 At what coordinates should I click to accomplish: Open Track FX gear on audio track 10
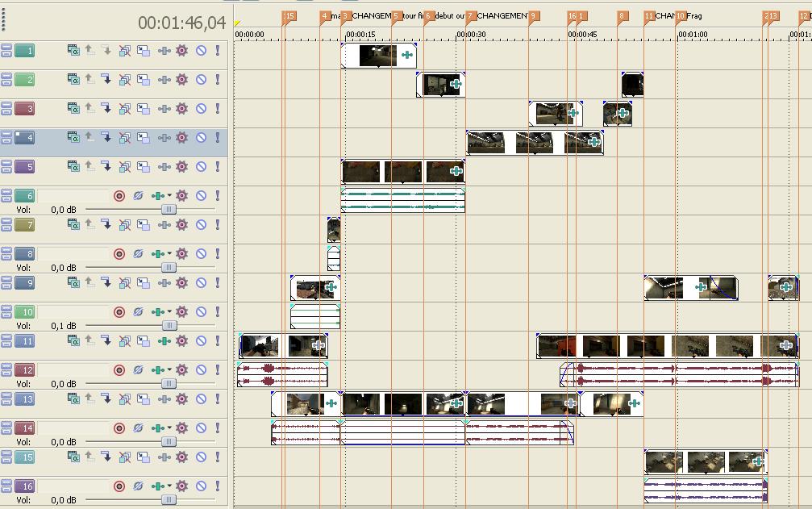[181, 311]
